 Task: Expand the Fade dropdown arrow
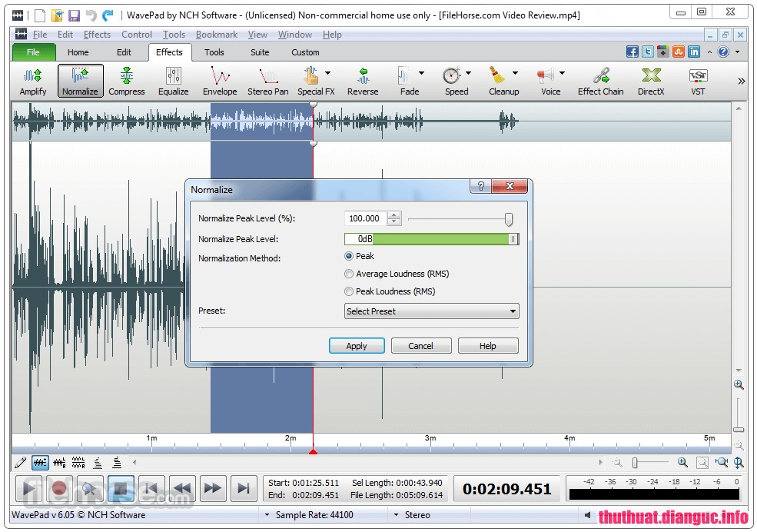click(421, 73)
